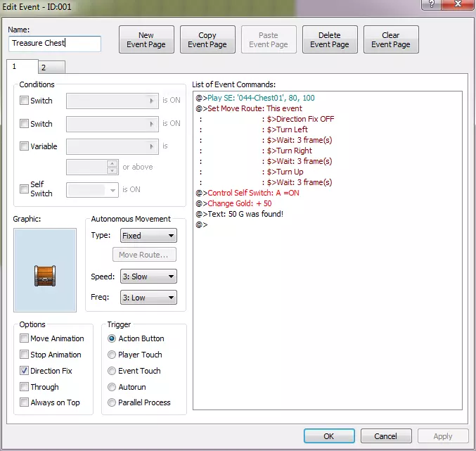Check the Stop Animation option
This screenshot has width=476, height=451.
click(x=24, y=354)
